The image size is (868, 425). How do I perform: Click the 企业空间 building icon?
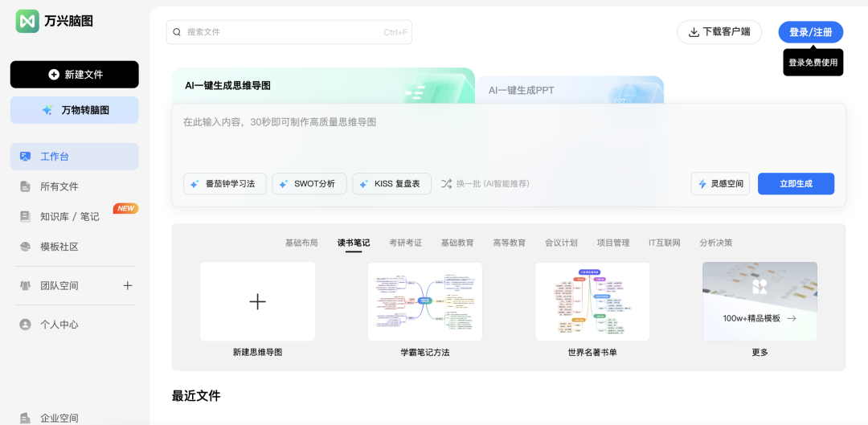point(25,419)
